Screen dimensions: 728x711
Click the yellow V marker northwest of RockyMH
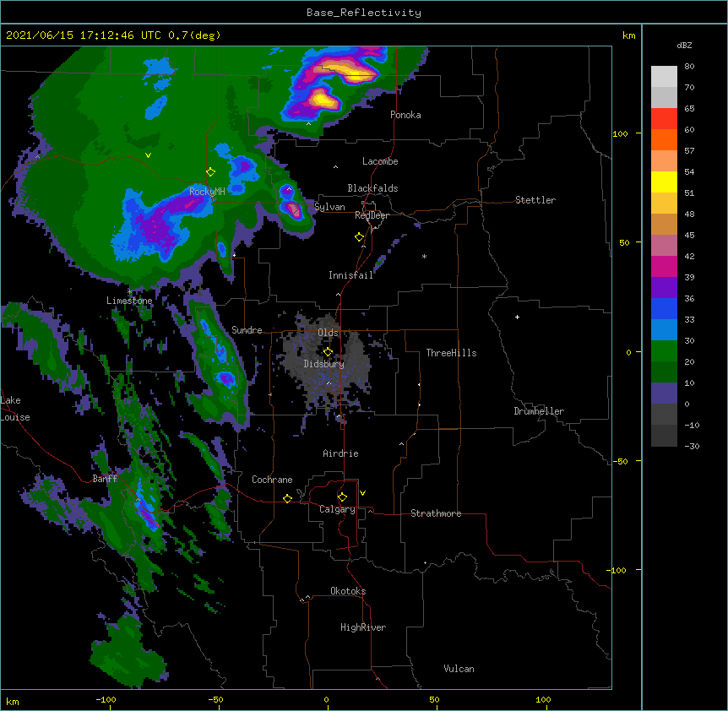[148, 155]
